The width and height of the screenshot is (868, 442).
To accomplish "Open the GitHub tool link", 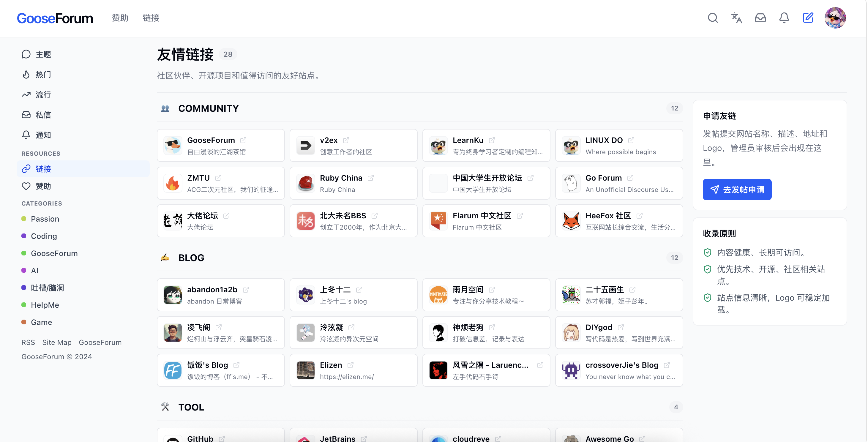I will coord(221,435).
